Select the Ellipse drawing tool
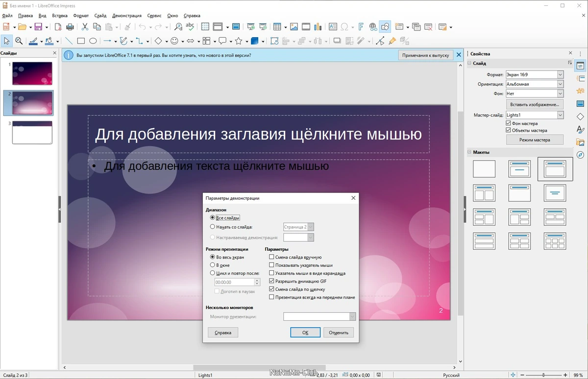The image size is (588, 379). (x=93, y=41)
